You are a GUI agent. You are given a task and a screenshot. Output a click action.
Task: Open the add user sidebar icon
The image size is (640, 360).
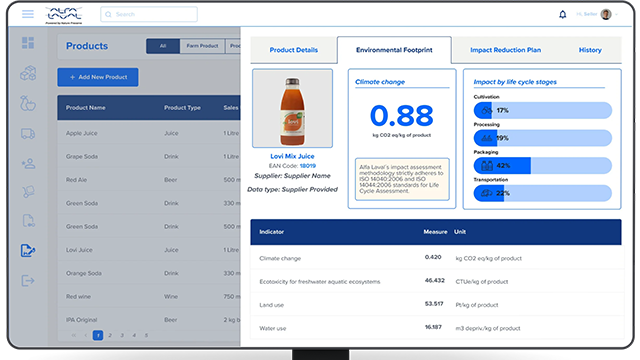click(28, 164)
